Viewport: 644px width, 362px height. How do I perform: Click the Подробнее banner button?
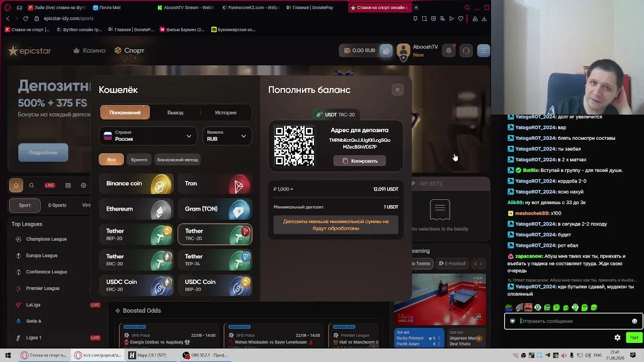43,152
